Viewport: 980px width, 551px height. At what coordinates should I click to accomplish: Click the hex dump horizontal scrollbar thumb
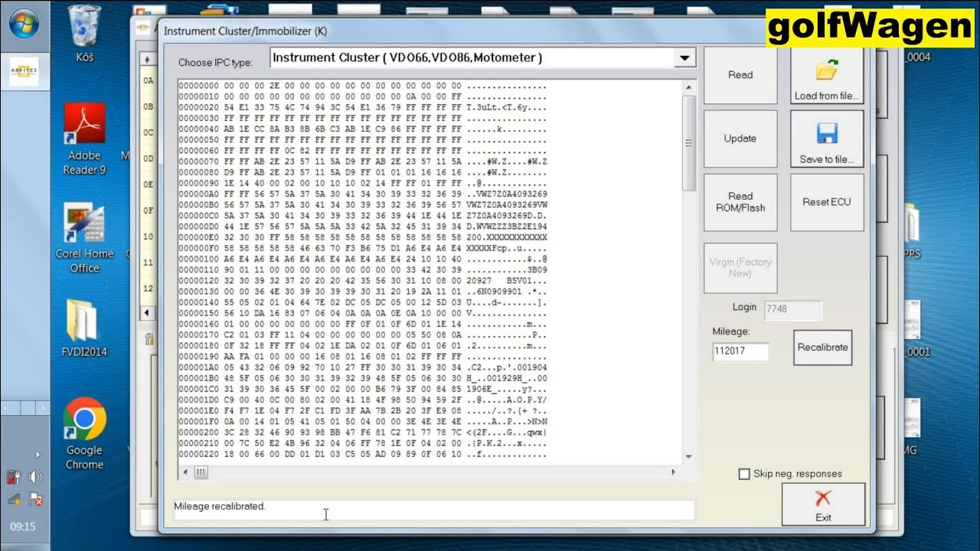(x=200, y=473)
